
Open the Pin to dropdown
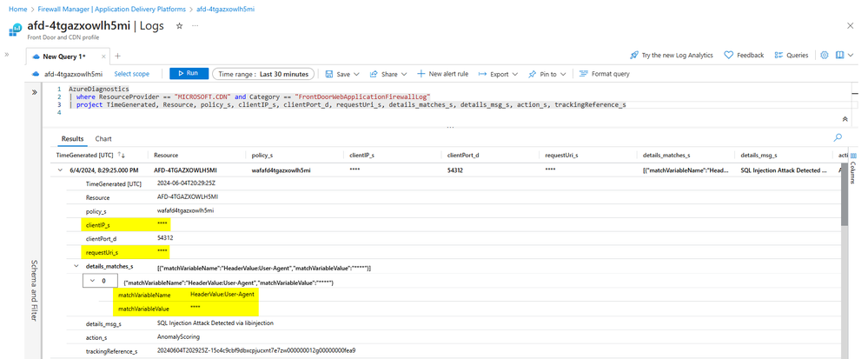[547, 74]
